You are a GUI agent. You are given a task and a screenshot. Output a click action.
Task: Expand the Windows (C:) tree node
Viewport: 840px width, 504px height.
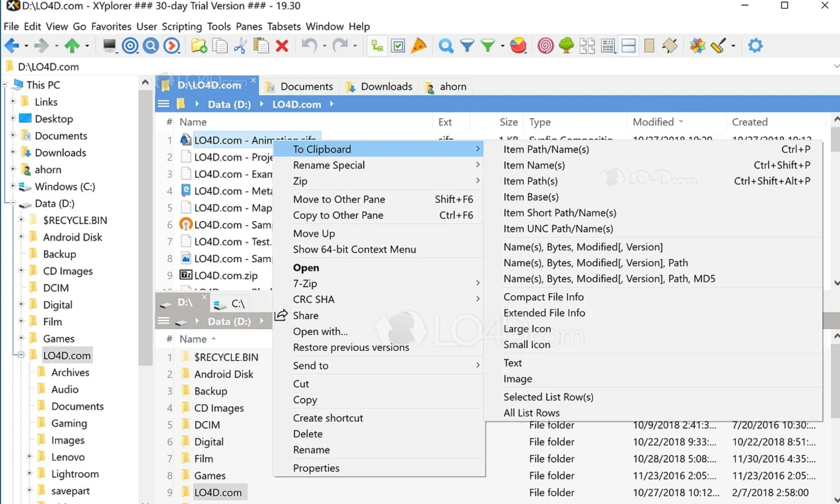coord(12,186)
